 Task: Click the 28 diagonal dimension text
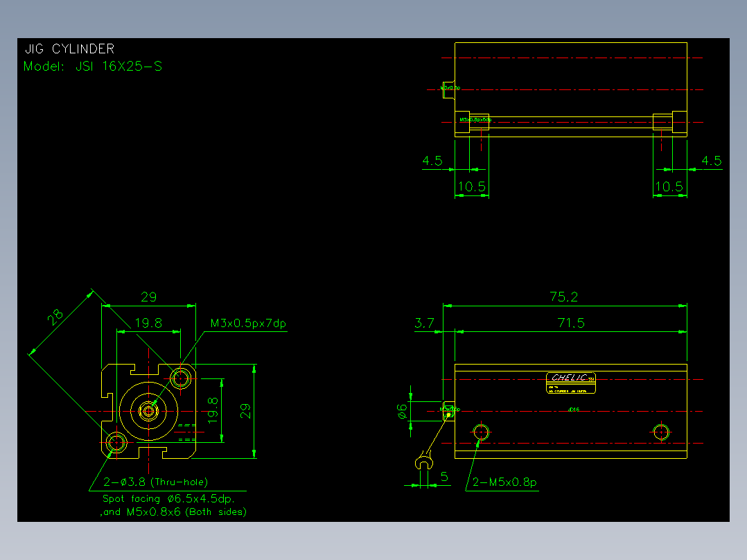click(x=55, y=317)
